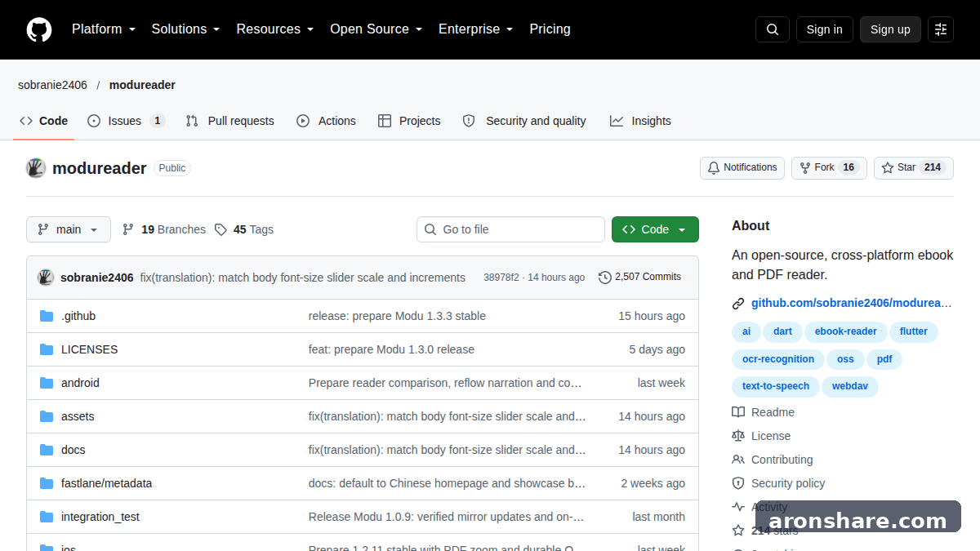The height and width of the screenshot is (551, 980).
Task: Click the fastlane/metadata folder icon
Action: [x=47, y=483]
